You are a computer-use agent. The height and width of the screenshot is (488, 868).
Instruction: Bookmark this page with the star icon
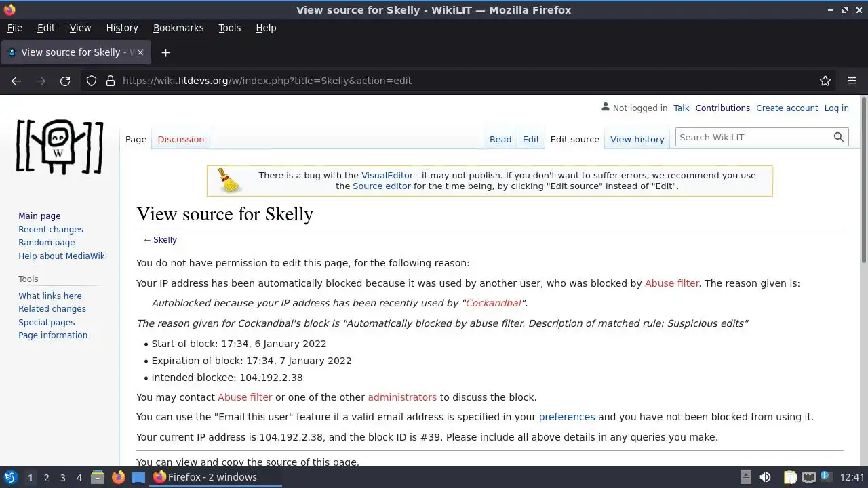pos(825,81)
